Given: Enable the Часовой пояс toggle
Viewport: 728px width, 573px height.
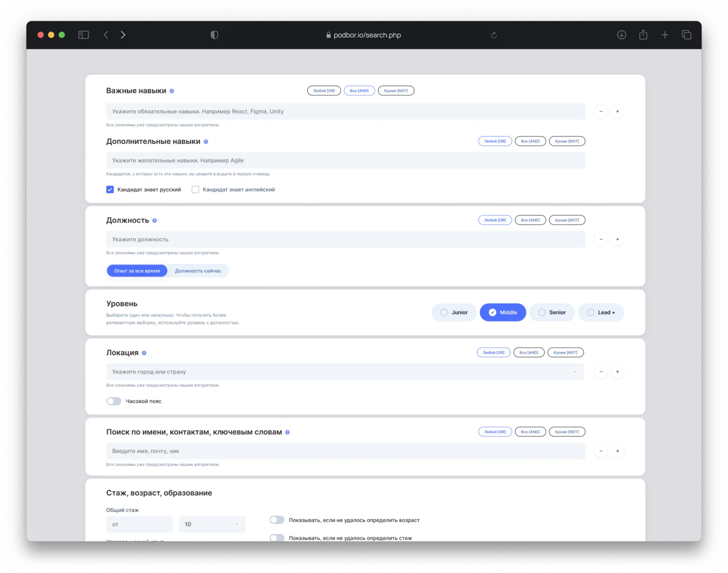Looking at the screenshot, I should coord(114,401).
